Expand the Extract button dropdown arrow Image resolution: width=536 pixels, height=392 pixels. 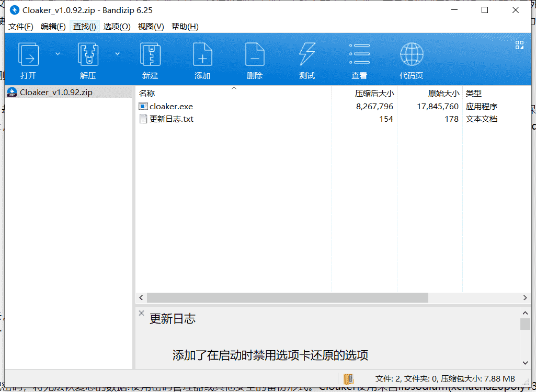pyautogui.click(x=117, y=54)
